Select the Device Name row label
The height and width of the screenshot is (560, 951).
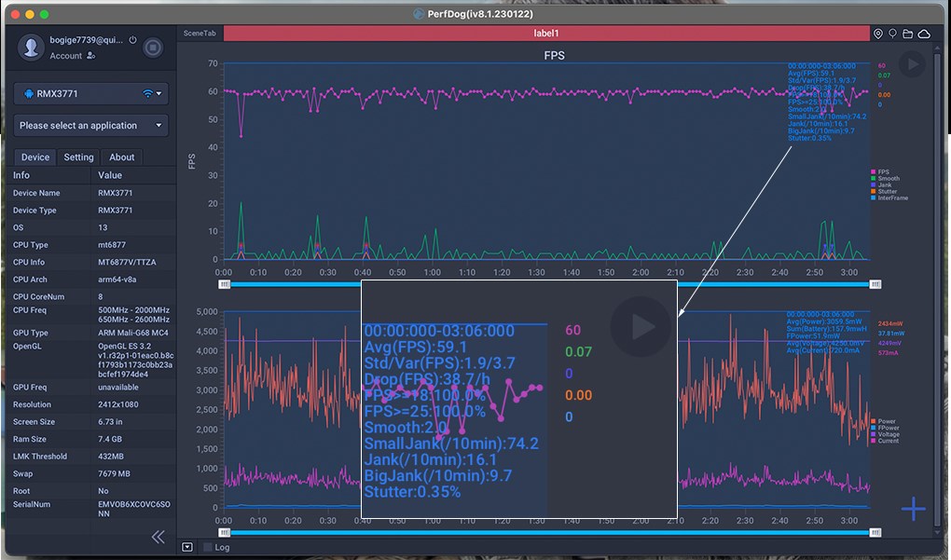(x=36, y=193)
